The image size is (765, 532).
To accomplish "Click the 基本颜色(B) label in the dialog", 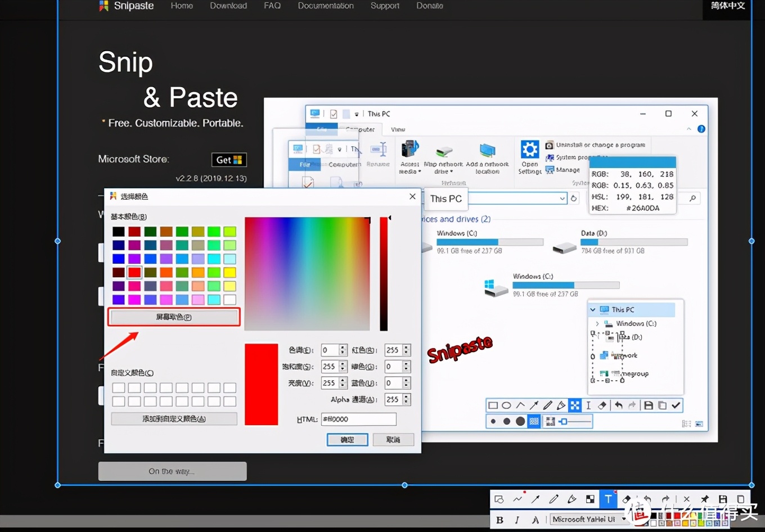I will 129,217.
